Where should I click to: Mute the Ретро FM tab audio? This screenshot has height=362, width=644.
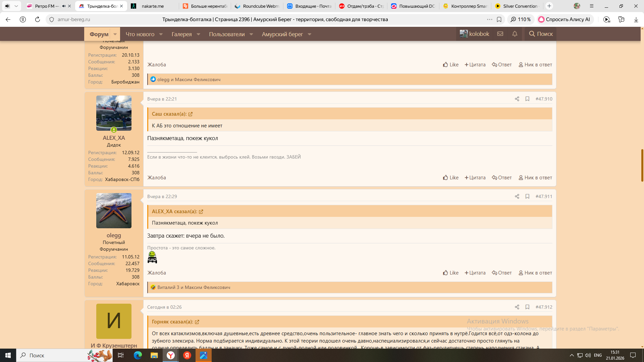point(64,6)
